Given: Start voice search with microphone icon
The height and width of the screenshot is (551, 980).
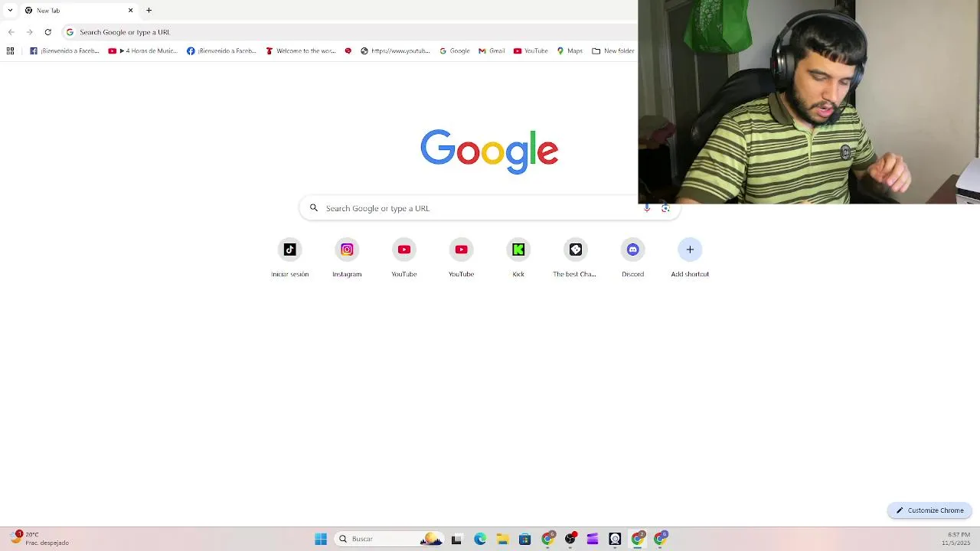Looking at the screenshot, I should 647,208.
